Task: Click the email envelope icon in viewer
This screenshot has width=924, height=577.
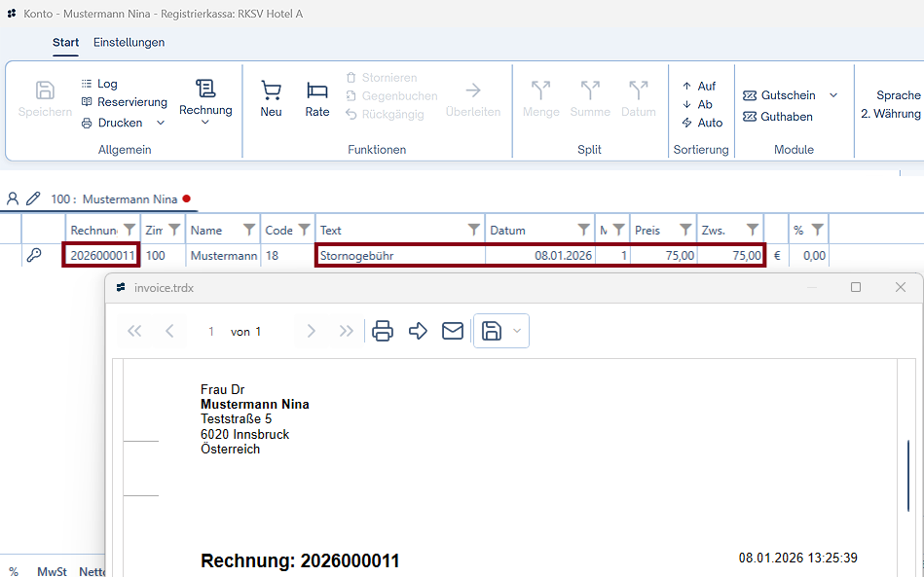Action: pos(453,331)
